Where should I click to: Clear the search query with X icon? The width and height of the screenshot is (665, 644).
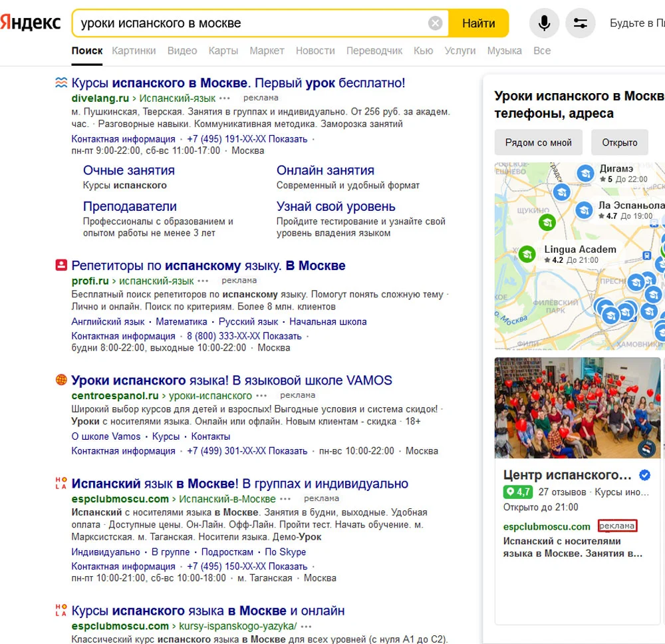click(x=435, y=23)
